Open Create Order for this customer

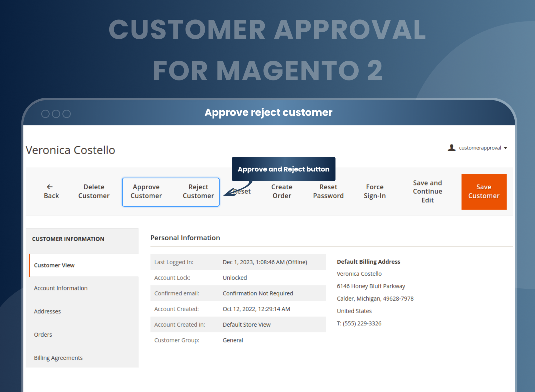pos(281,191)
